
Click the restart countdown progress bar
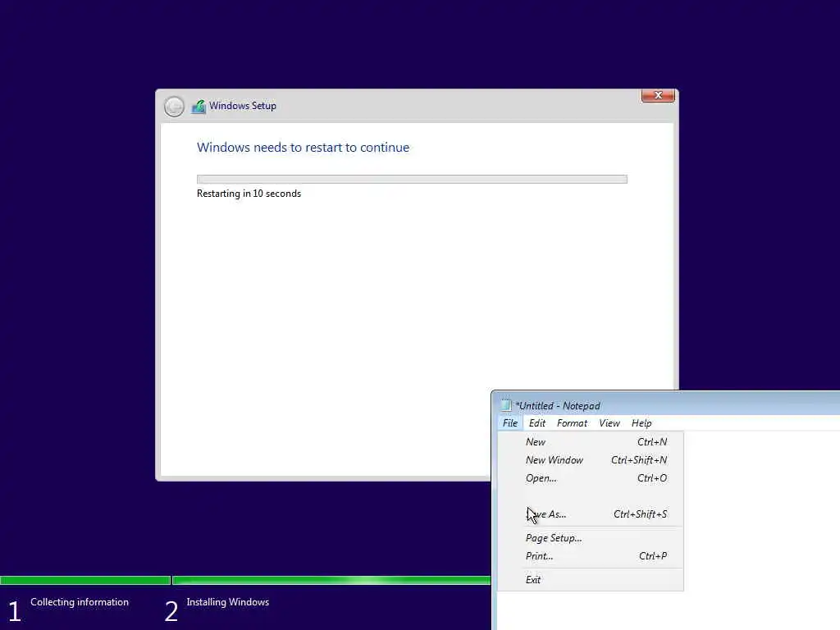click(412, 179)
